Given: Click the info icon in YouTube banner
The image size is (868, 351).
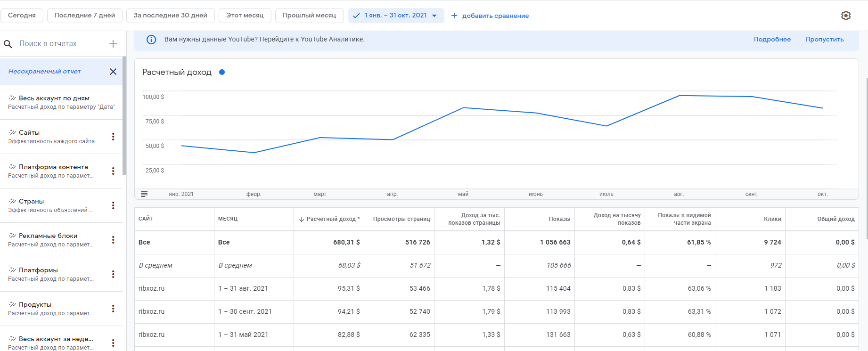Looking at the screenshot, I should tap(151, 40).
